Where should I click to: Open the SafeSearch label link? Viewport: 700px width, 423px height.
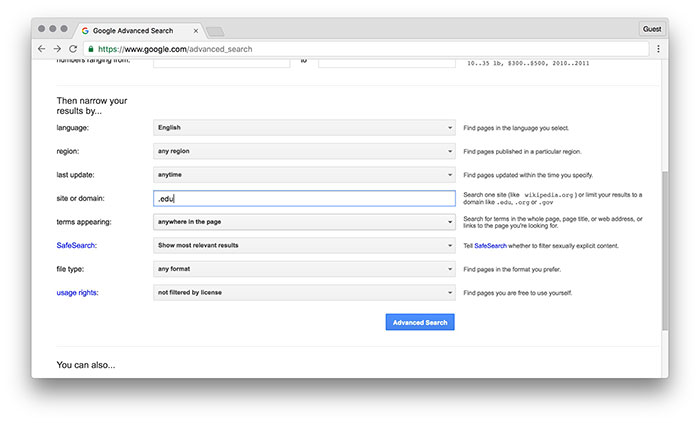[x=76, y=245]
